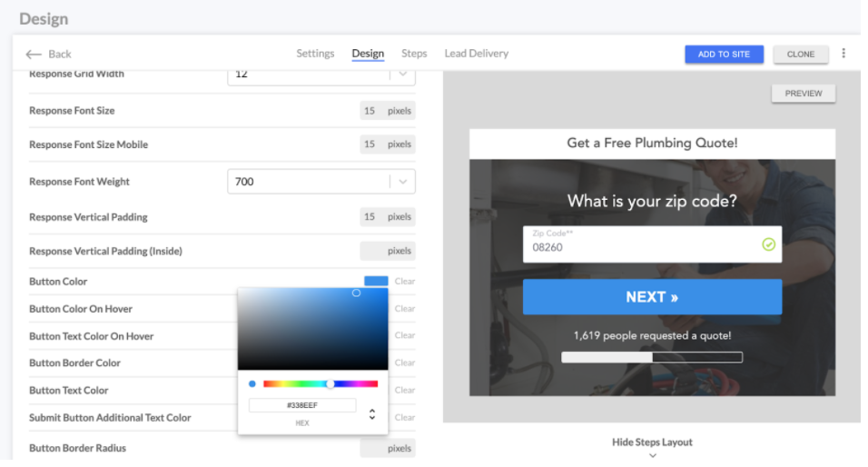Click the blue color preview dot in picker
Screen dimensions: 868x467
coord(252,384)
